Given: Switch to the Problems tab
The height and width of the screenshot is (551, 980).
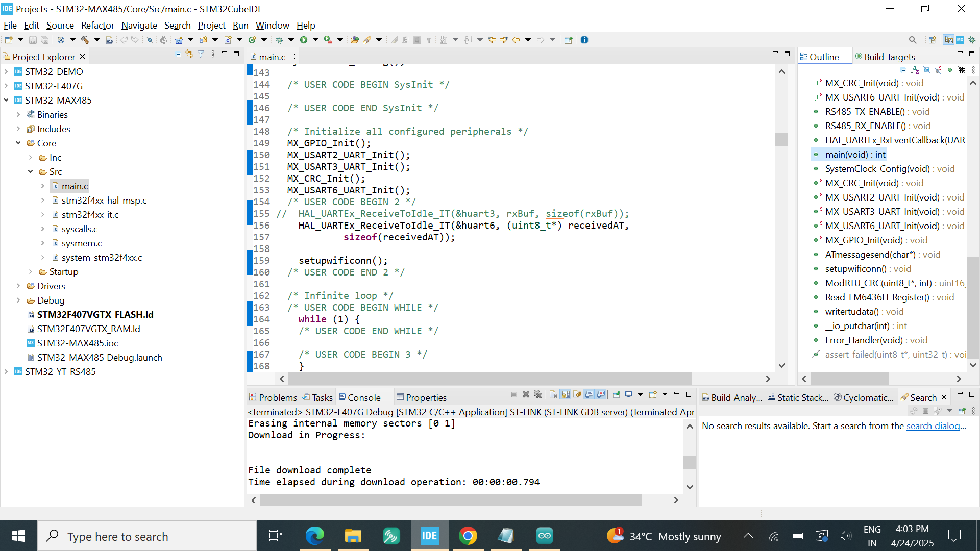Looking at the screenshot, I should 273,397.
